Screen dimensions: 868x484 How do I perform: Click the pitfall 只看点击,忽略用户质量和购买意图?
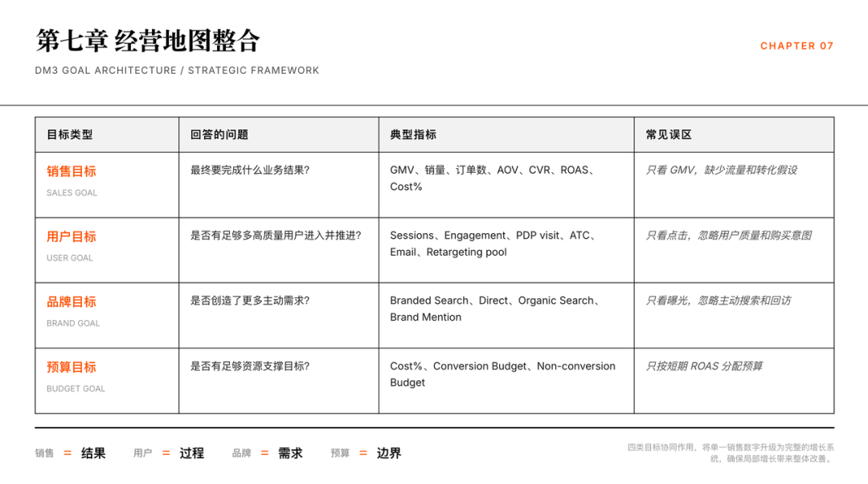728,236
